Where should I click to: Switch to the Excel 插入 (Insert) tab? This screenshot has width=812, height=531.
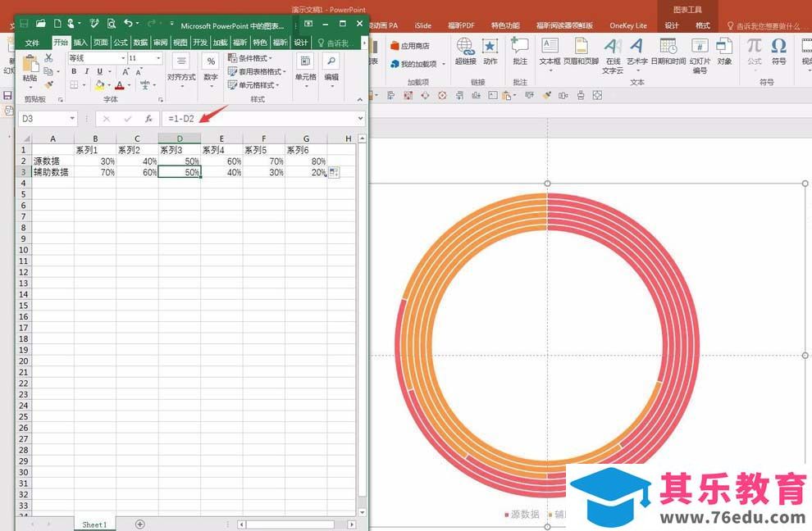click(80, 43)
